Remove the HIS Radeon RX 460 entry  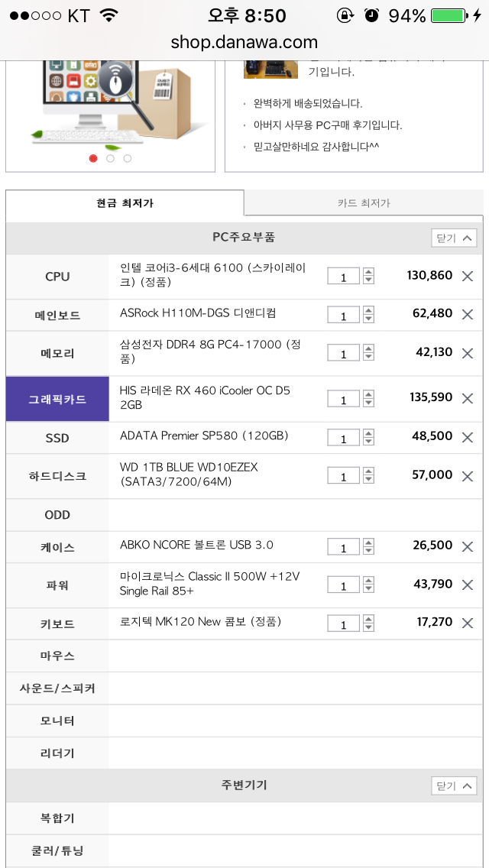coord(468,398)
